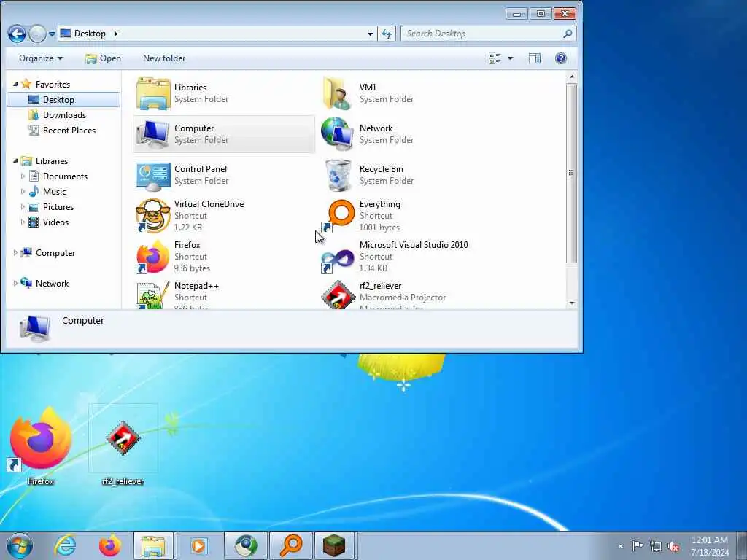Viewport: 747px width, 560px height.
Task: Select the Recycle Bin icon
Action: point(338,175)
